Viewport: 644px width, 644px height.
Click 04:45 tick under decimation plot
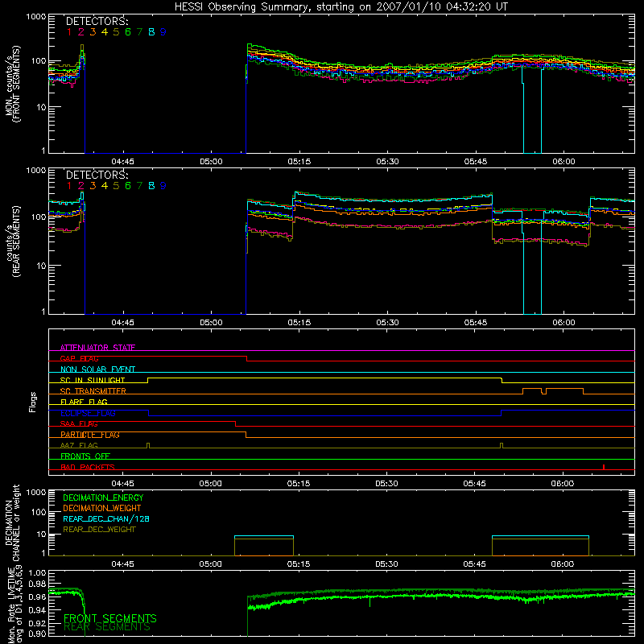tap(122, 564)
